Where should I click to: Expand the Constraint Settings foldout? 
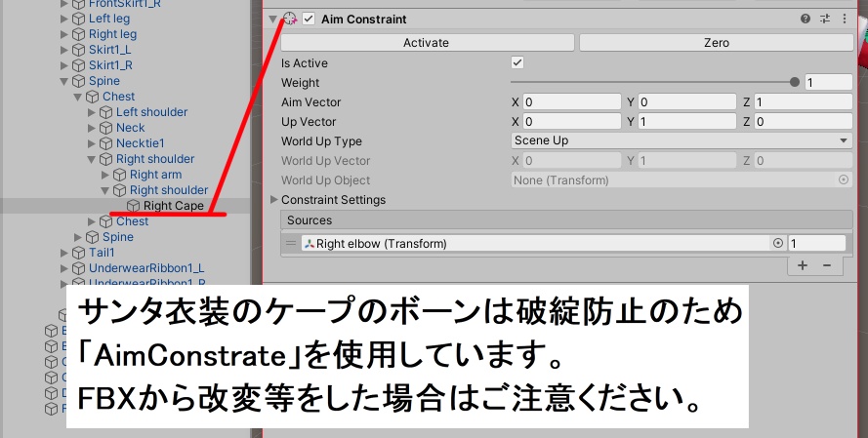(273, 199)
